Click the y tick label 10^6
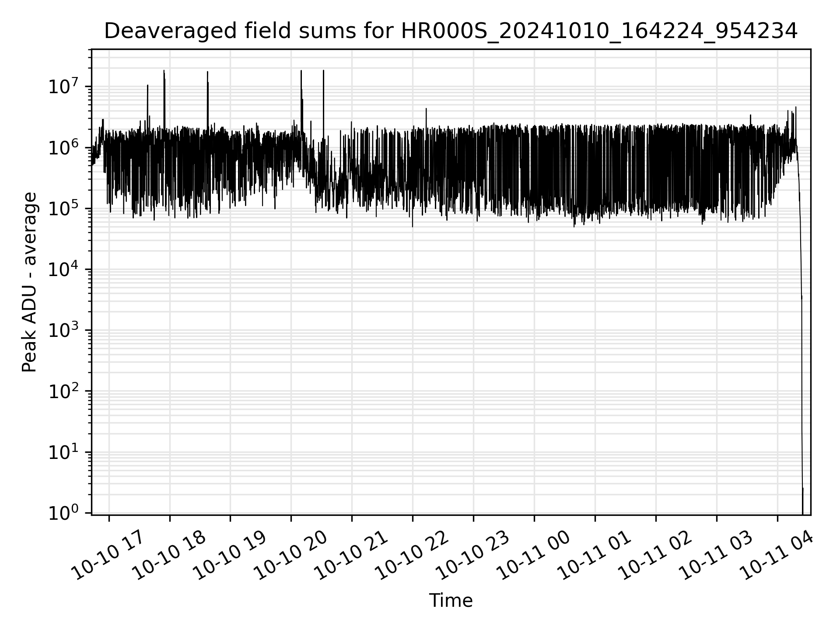The height and width of the screenshot is (630, 840). (63, 147)
